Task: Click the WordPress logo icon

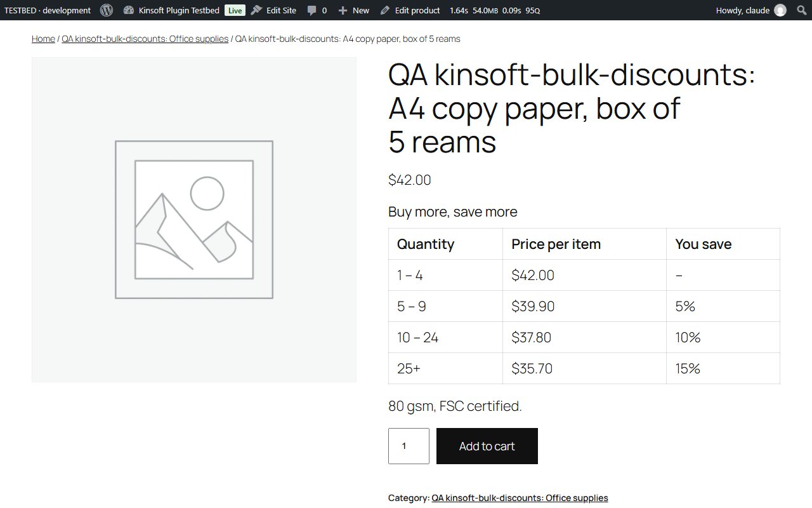Action: click(x=107, y=10)
